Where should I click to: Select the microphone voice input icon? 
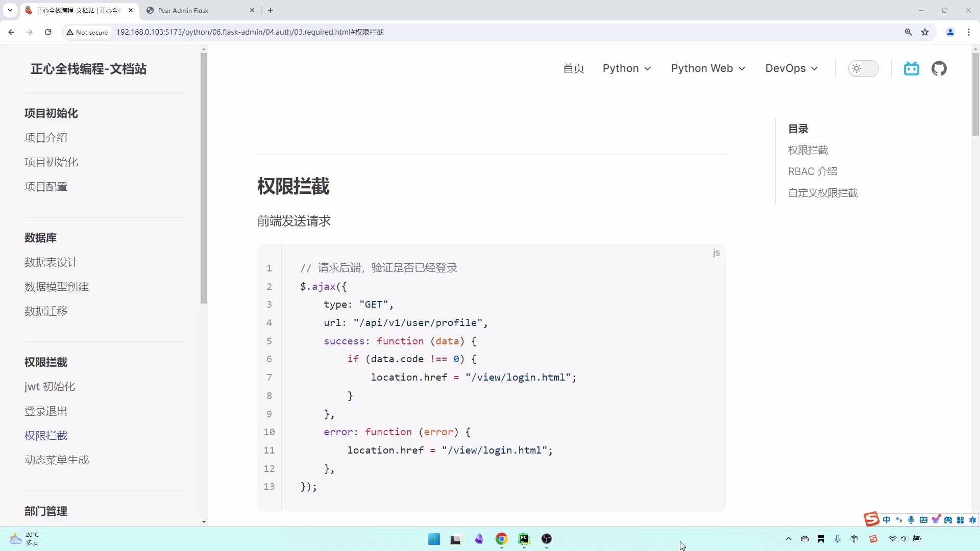coord(912,520)
